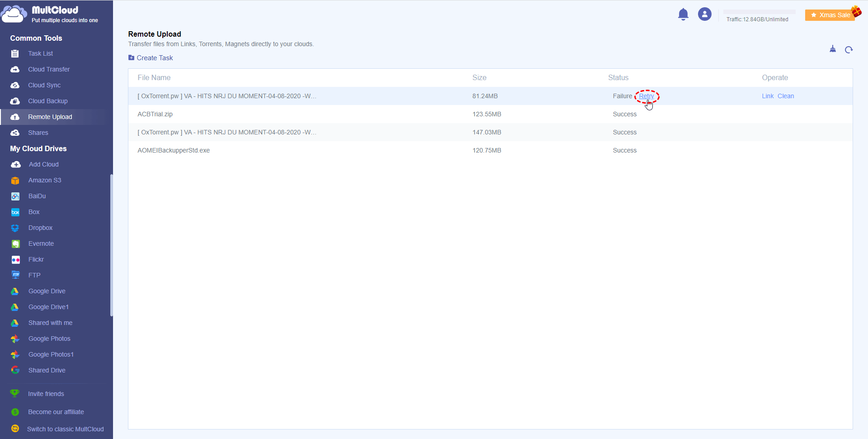868x439 pixels.
Task: Click the Task List clipboard icon
Action: pyautogui.click(x=15, y=54)
